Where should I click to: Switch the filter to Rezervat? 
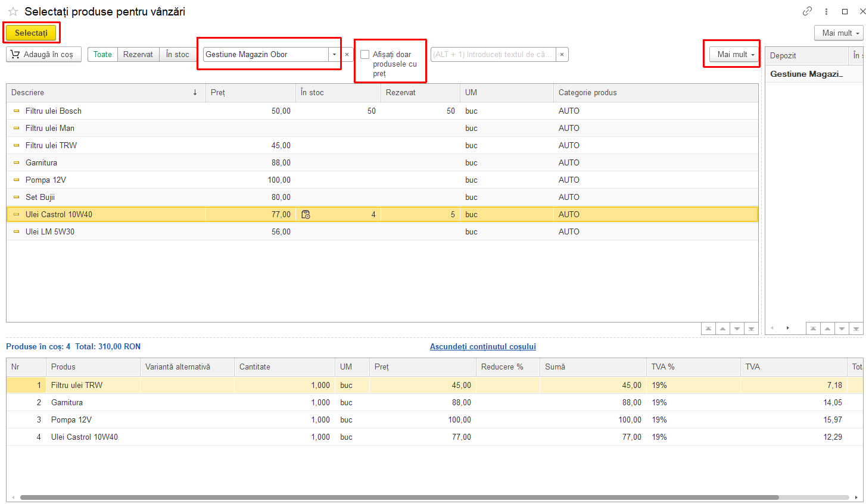point(138,54)
